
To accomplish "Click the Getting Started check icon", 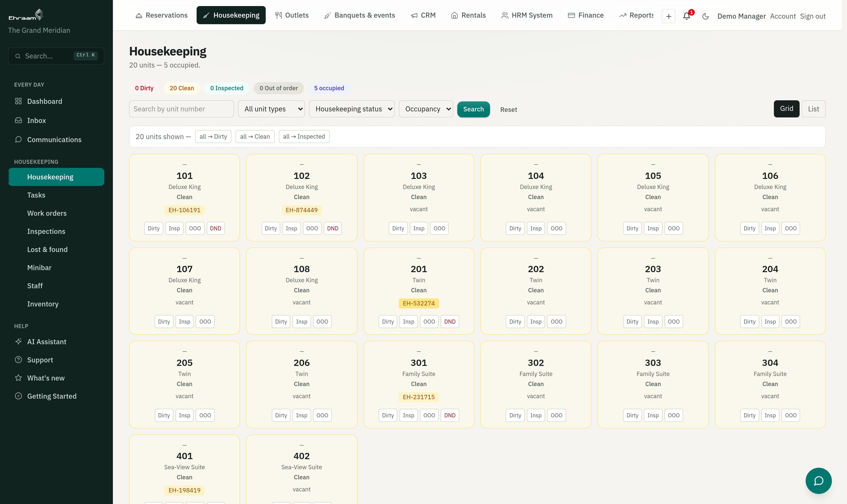I will click(x=18, y=396).
